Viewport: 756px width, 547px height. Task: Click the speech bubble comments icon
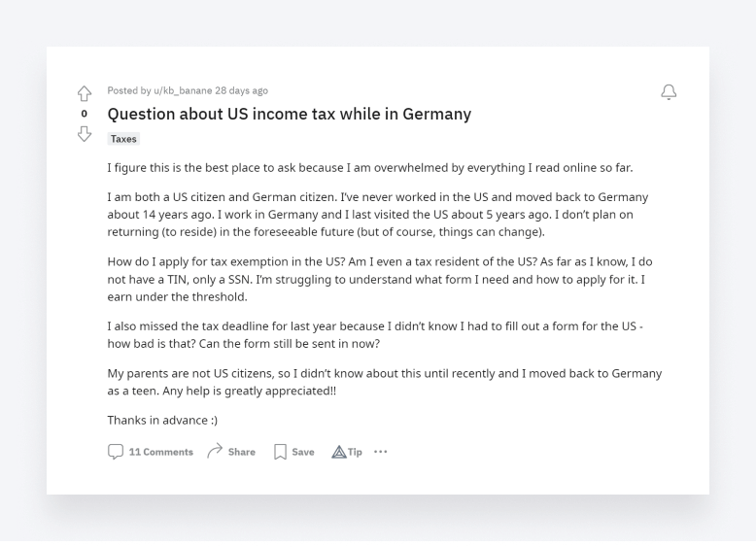coord(116,452)
